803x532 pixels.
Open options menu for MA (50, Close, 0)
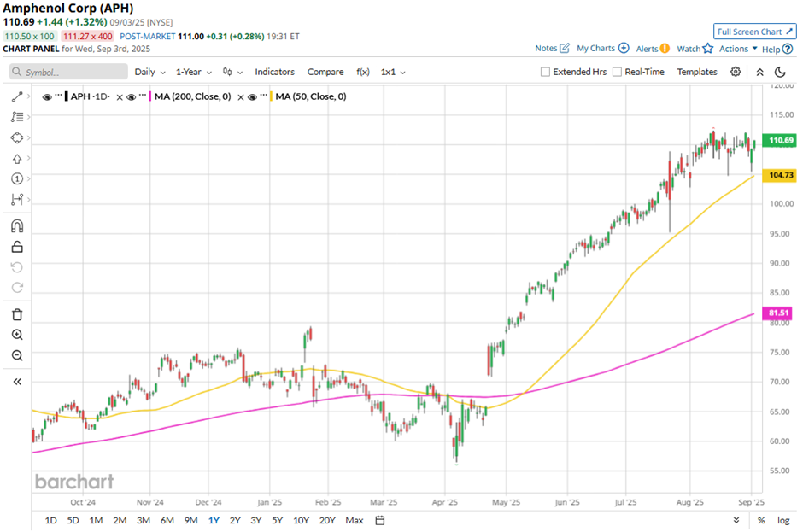tap(264, 96)
